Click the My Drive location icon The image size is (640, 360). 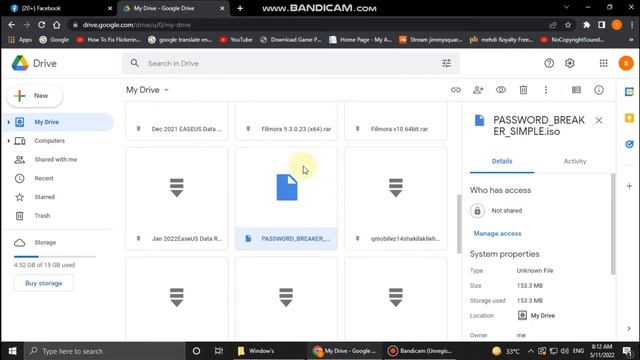pos(522,315)
